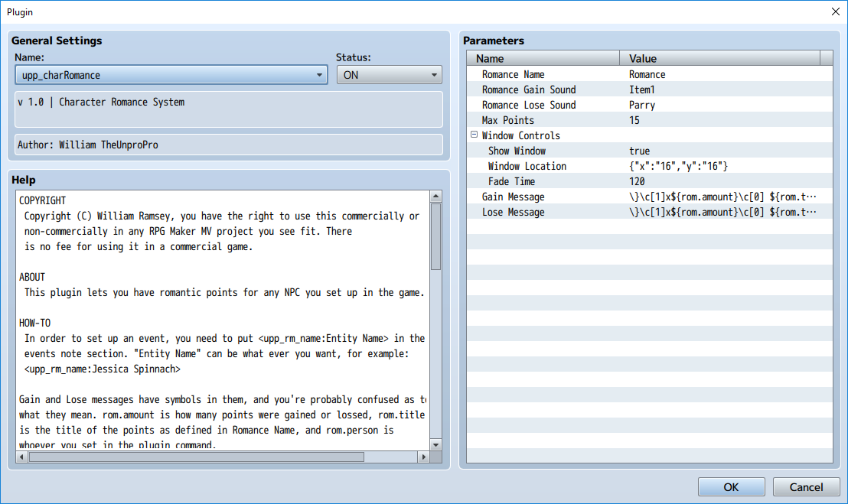The height and width of the screenshot is (504, 848).
Task: Open the Status ON dropdown
Action: pyautogui.click(x=389, y=75)
